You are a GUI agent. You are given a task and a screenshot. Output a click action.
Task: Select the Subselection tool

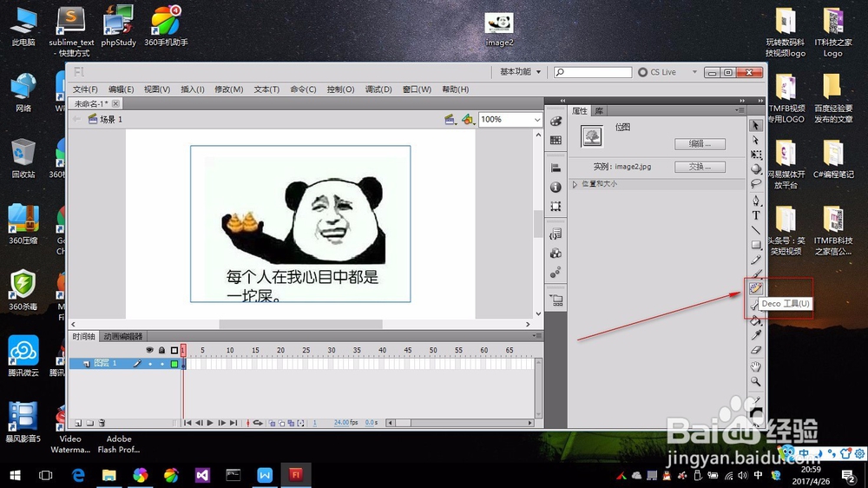tap(756, 140)
